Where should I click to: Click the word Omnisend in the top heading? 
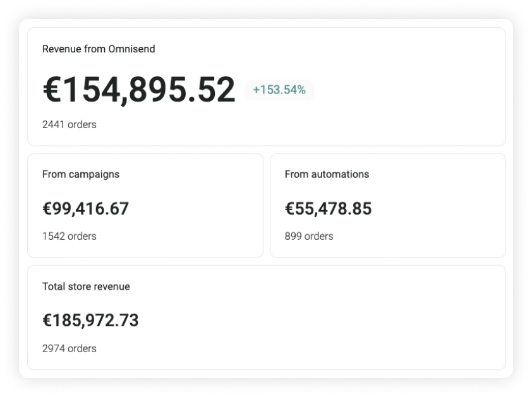(x=131, y=49)
